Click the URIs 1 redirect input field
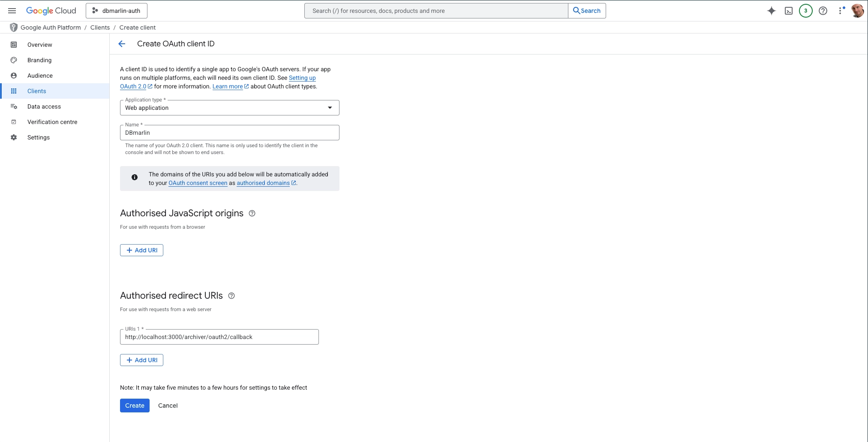868x442 pixels. (219, 337)
